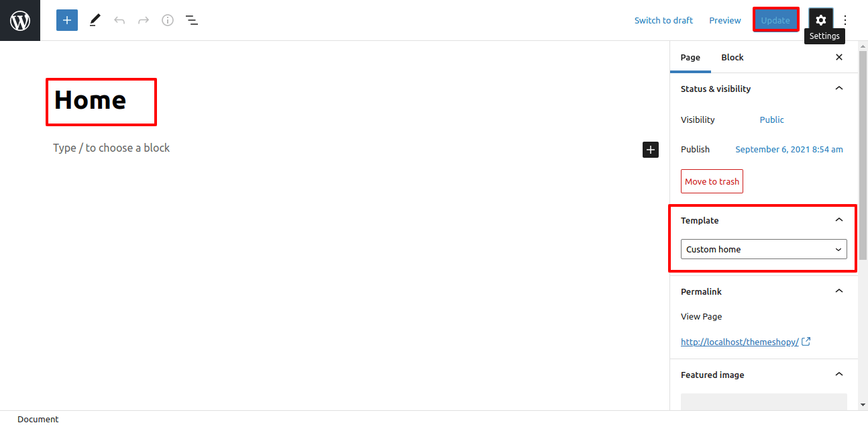
Task: Open the Custom home template dropdown
Action: point(763,249)
